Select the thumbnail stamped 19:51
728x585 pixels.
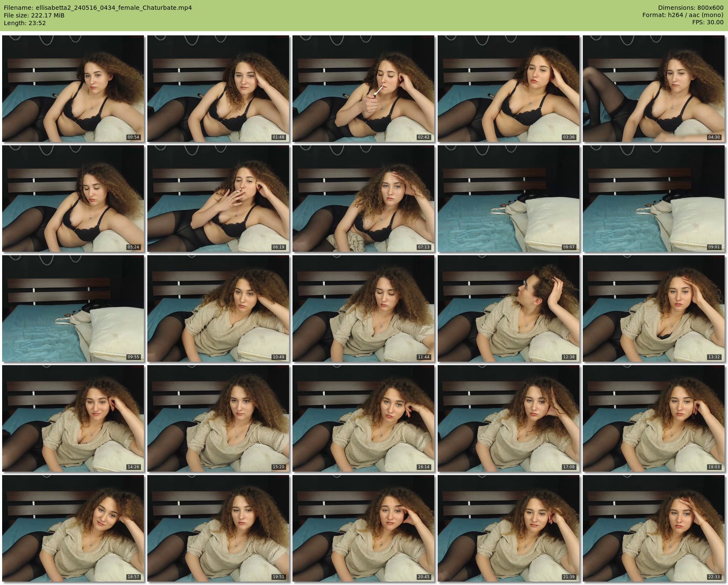[x=218, y=528]
